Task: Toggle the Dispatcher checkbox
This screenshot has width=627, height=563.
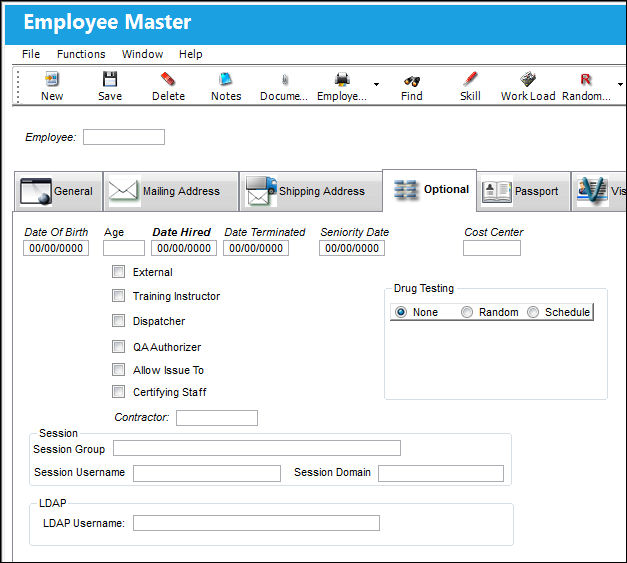Action: [x=118, y=321]
